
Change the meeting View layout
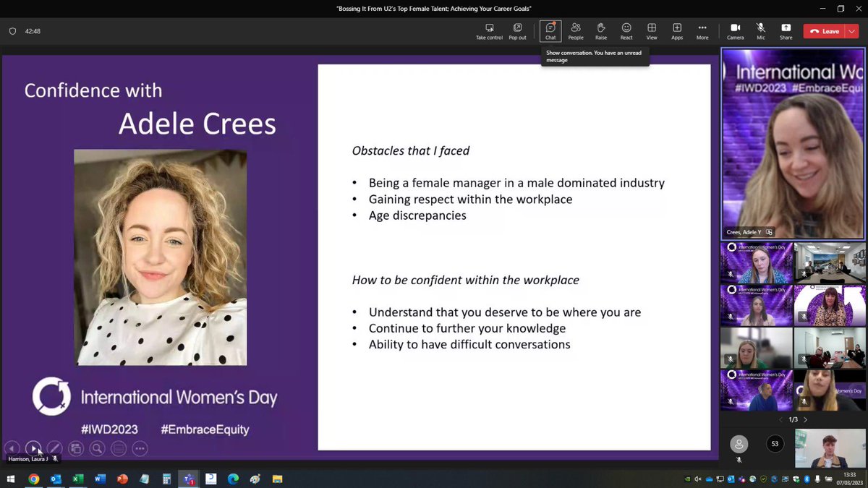coord(652,30)
